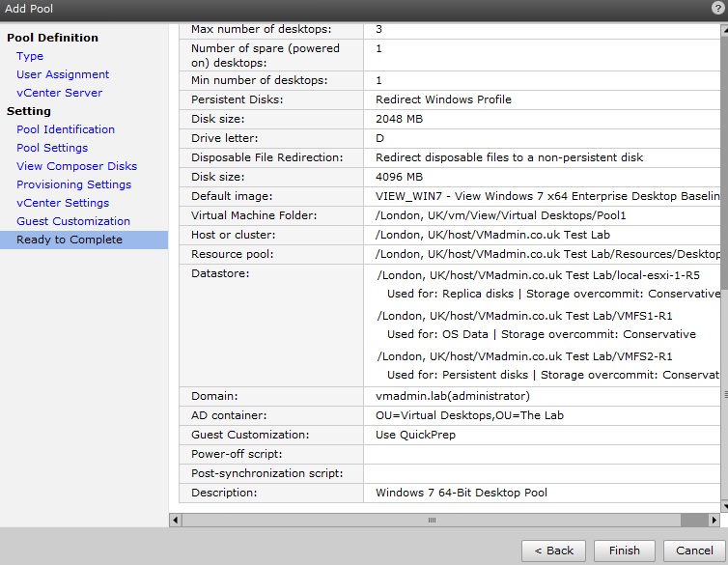Click the local-esxi-1-R5 datastore path
The width and height of the screenshot is (728, 565).
(x=539, y=275)
